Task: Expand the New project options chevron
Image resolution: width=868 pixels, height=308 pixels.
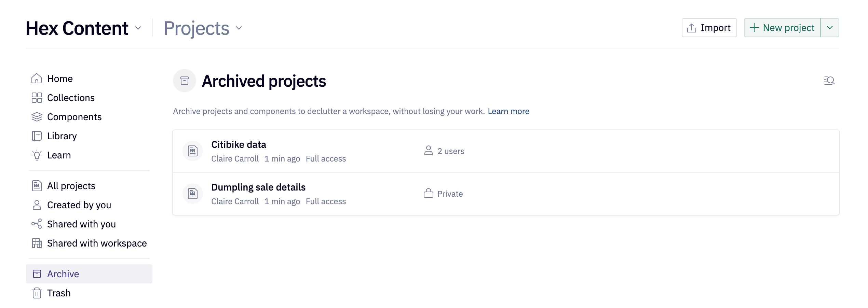Action: pos(830,28)
